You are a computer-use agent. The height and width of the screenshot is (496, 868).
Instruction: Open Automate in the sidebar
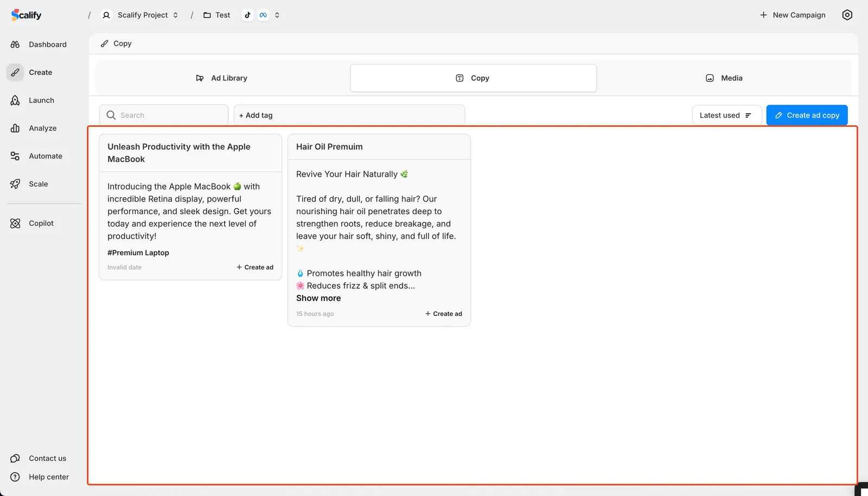click(45, 156)
